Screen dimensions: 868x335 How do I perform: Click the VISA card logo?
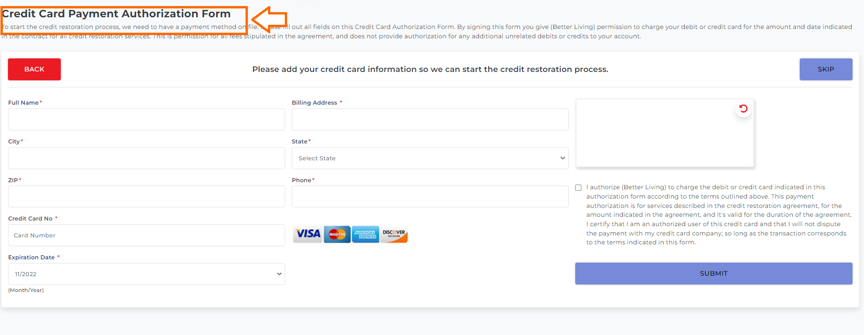[308, 234]
